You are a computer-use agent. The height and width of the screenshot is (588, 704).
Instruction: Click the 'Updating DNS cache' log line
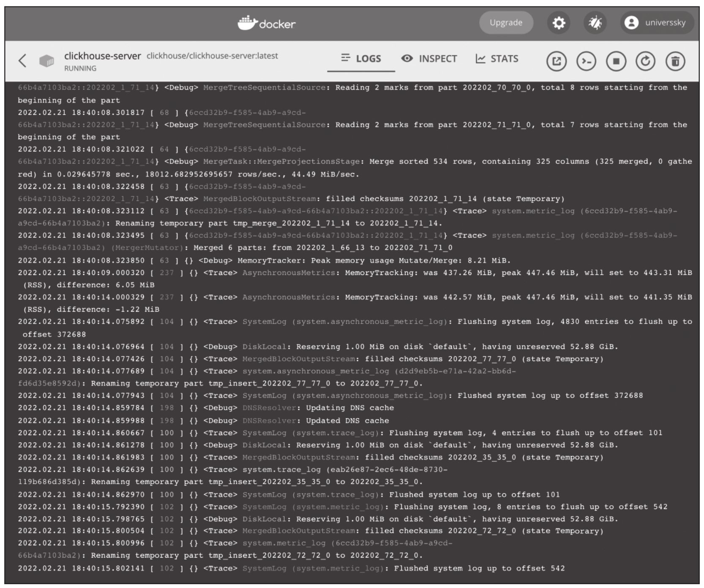tap(206, 408)
